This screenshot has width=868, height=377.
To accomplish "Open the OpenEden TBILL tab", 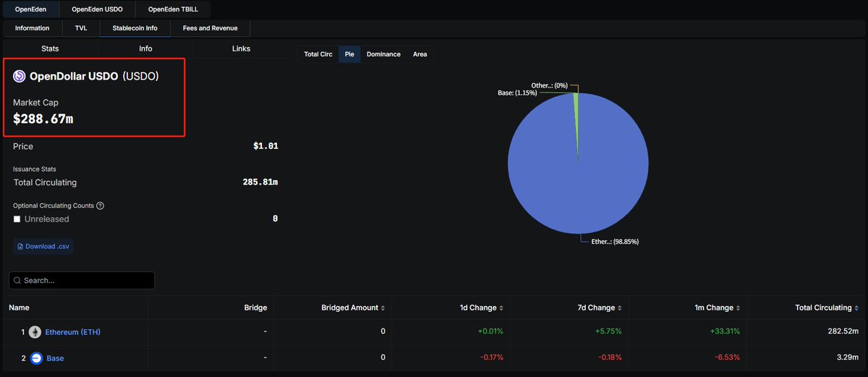I will click(x=174, y=9).
